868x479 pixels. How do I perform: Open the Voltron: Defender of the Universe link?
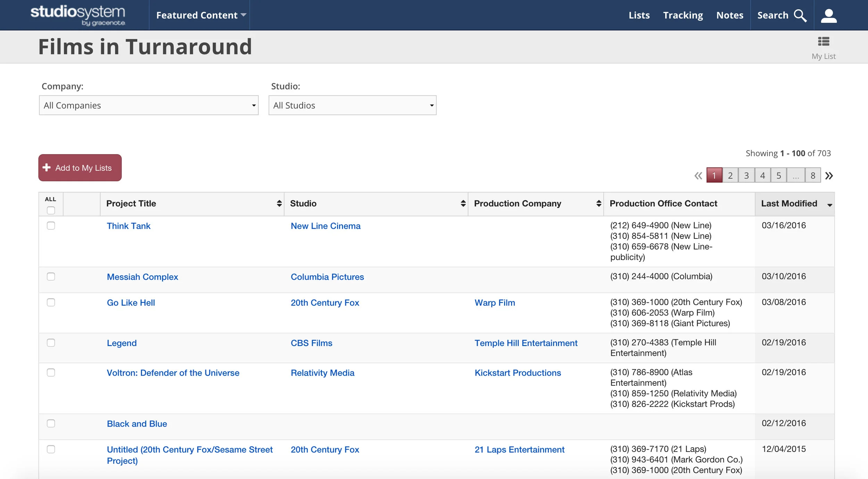173,373
